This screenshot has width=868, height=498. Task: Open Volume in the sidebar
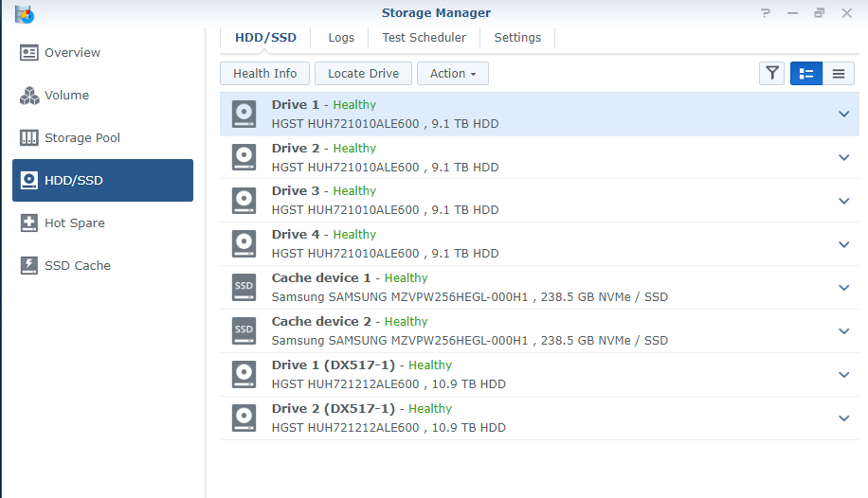103,96
